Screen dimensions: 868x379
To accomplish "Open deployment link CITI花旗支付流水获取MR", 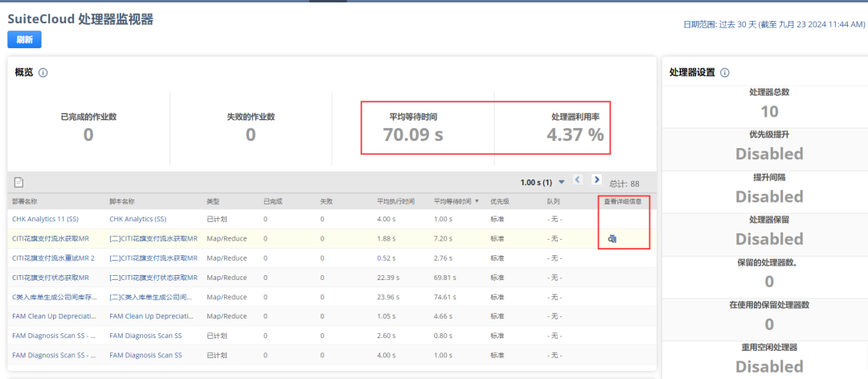I will coord(51,239).
